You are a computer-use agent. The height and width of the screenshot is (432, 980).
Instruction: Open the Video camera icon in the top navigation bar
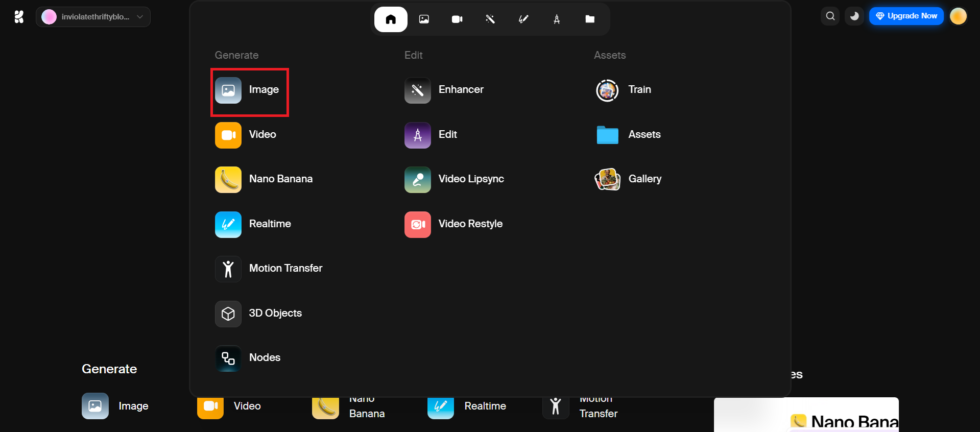[x=457, y=19]
